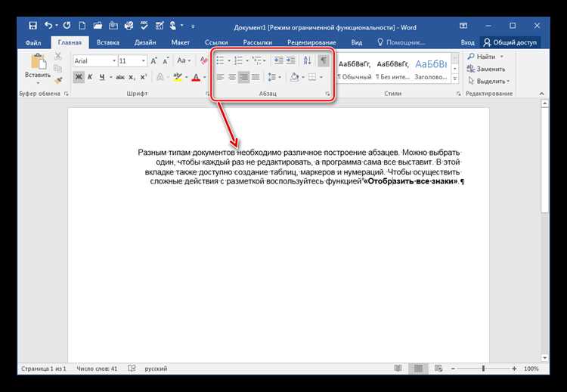The height and width of the screenshot is (392, 567).
Task: Click the Format Painter brush icon
Action: click(58, 80)
